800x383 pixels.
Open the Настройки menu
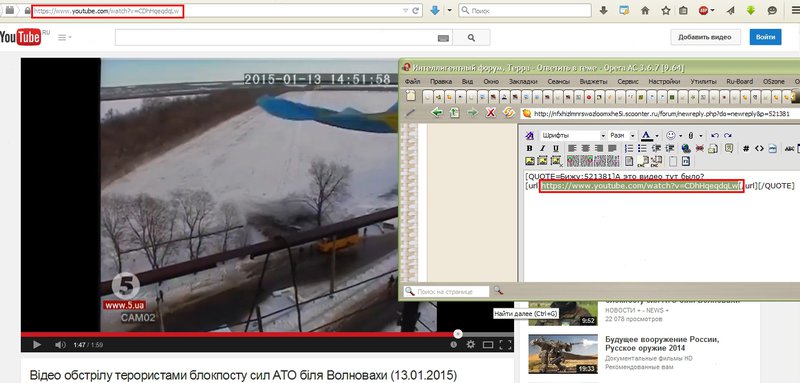(x=664, y=82)
